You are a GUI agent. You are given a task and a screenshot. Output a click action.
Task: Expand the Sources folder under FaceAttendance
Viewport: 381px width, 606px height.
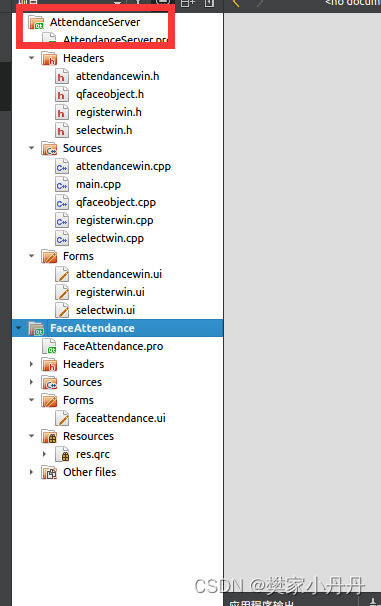(32, 382)
